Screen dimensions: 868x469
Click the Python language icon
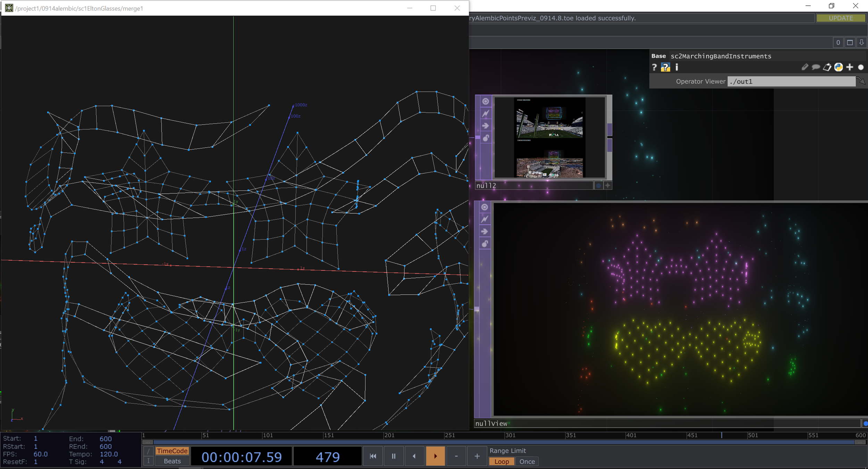838,67
